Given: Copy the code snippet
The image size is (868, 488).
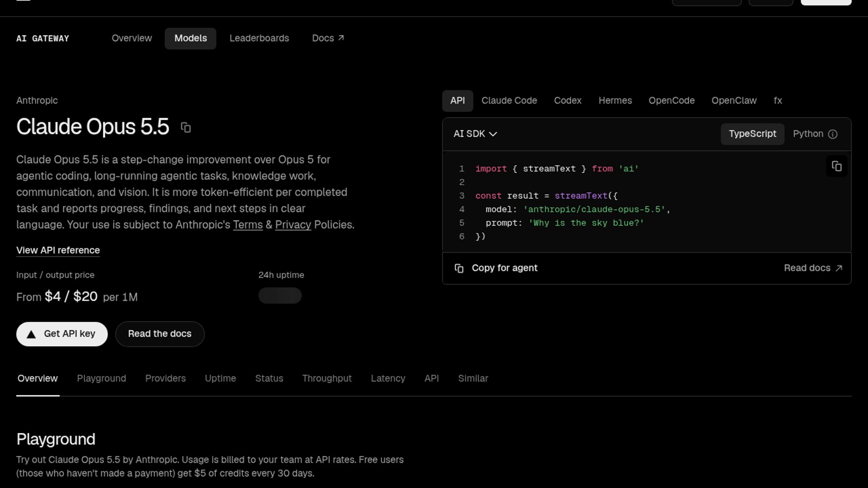Looking at the screenshot, I should click(x=837, y=166).
